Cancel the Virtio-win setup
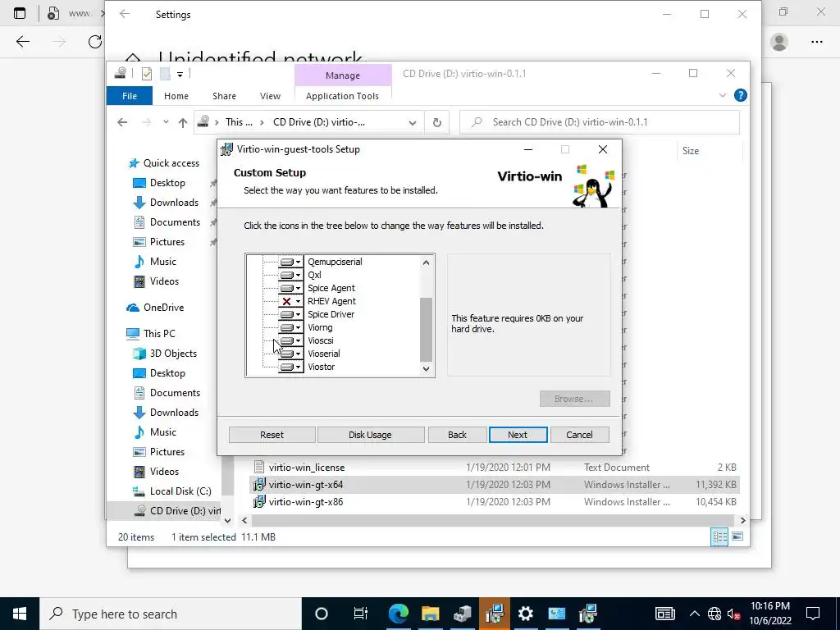840x630 pixels. pos(579,435)
